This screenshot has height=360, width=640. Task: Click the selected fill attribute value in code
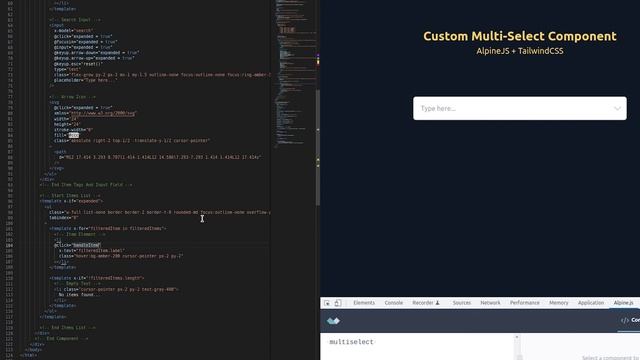coord(73,135)
